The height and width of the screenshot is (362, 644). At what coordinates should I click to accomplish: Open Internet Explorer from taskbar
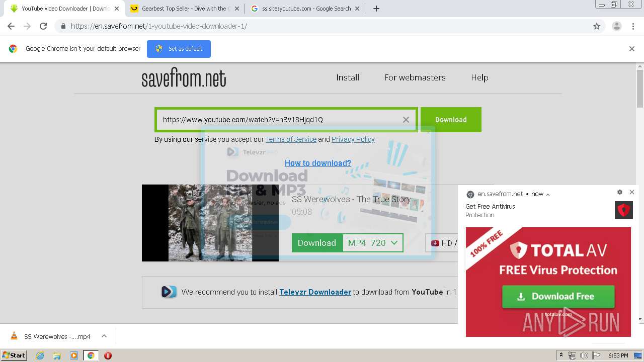[40, 355]
